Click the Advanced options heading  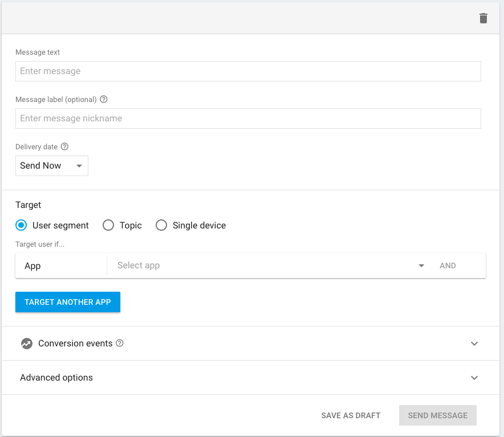[56, 378]
